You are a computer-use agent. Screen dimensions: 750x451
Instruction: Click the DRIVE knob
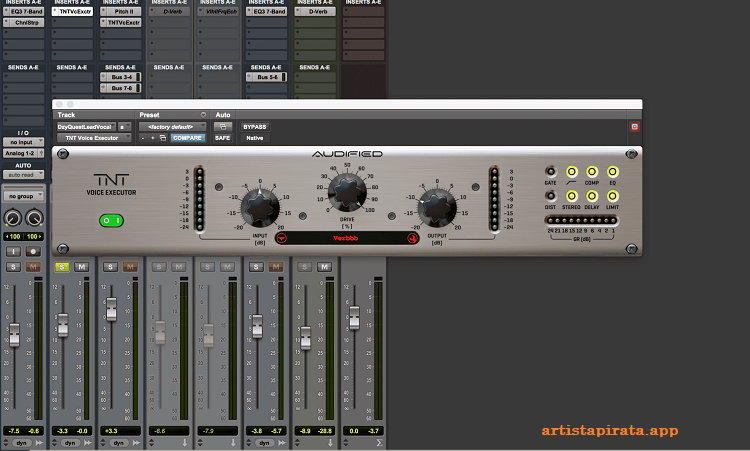click(x=349, y=192)
